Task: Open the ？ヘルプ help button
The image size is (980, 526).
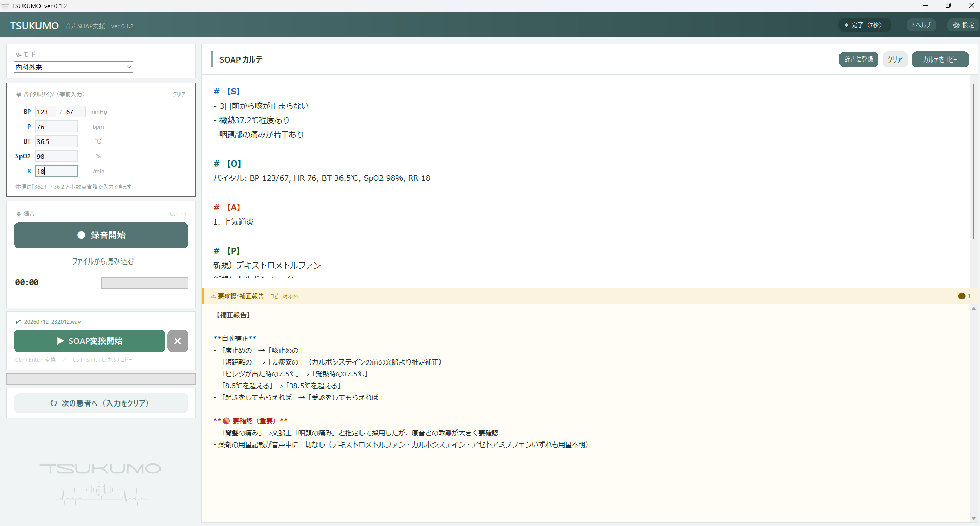Action: (921, 25)
